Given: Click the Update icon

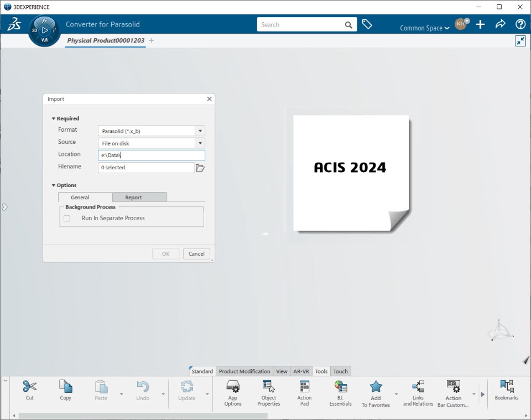Looking at the screenshot, I should (186, 387).
